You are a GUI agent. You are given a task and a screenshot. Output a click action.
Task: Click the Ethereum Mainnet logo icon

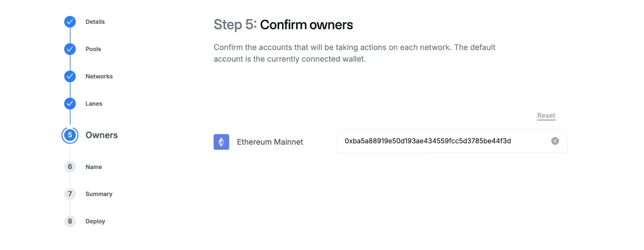coord(221,142)
